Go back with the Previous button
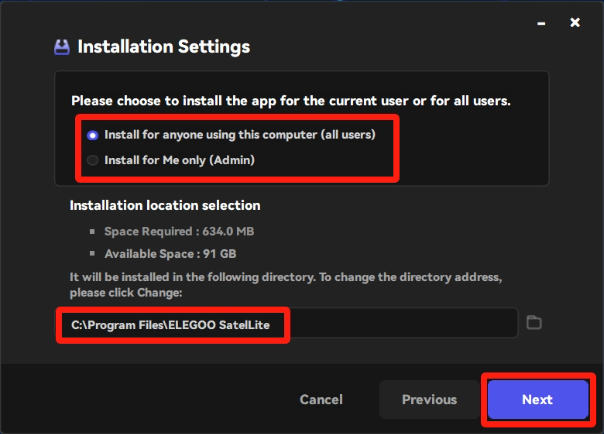604x434 pixels. click(429, 399)
